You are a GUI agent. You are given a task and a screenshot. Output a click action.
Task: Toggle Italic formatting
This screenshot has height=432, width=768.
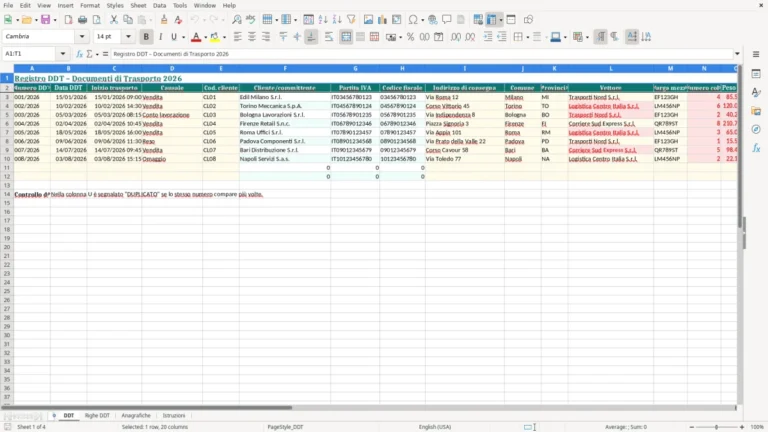pos(160,37)
